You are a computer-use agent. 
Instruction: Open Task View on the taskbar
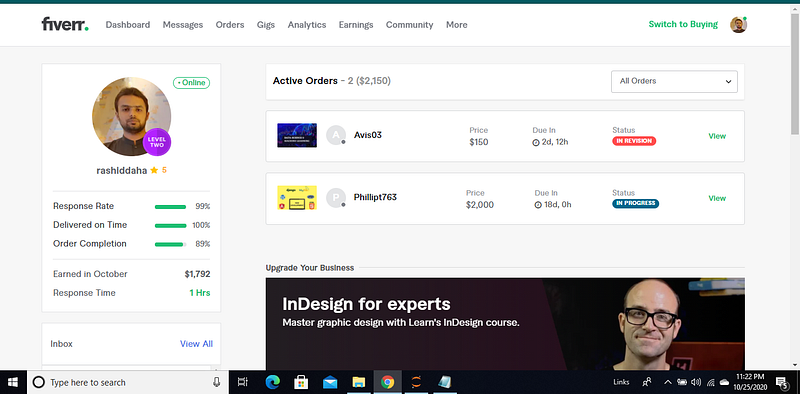click(x=243, y=382)
